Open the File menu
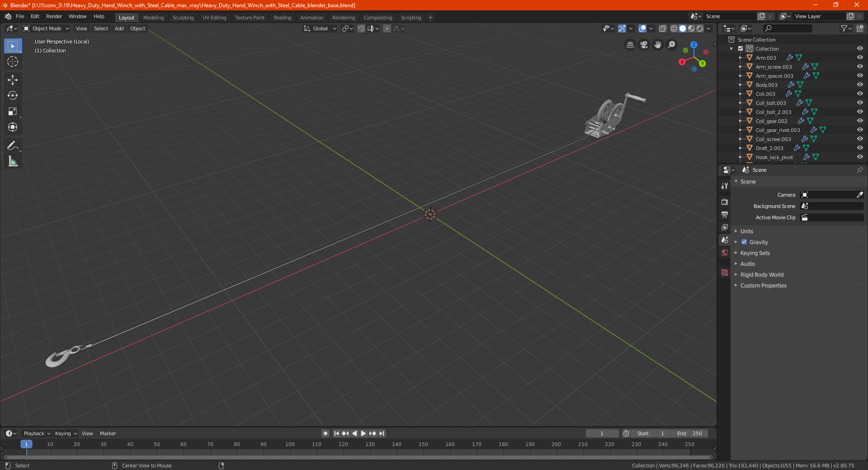This screenshot has height=470, width=868. pyautogui.click(x=20, y=16)
